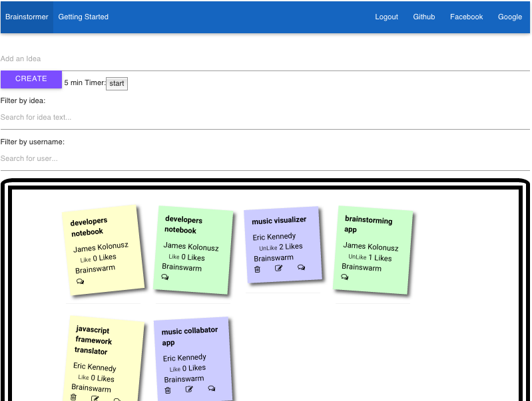The image size is (532, 401).
Task: Click Logout in the navigation bar
Action: [x=386, y=17]
